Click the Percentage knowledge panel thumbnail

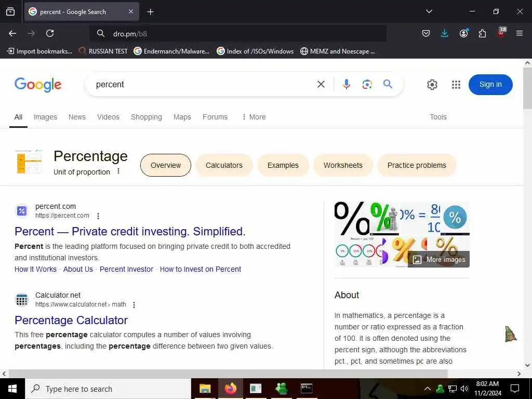tap(29, 162)
